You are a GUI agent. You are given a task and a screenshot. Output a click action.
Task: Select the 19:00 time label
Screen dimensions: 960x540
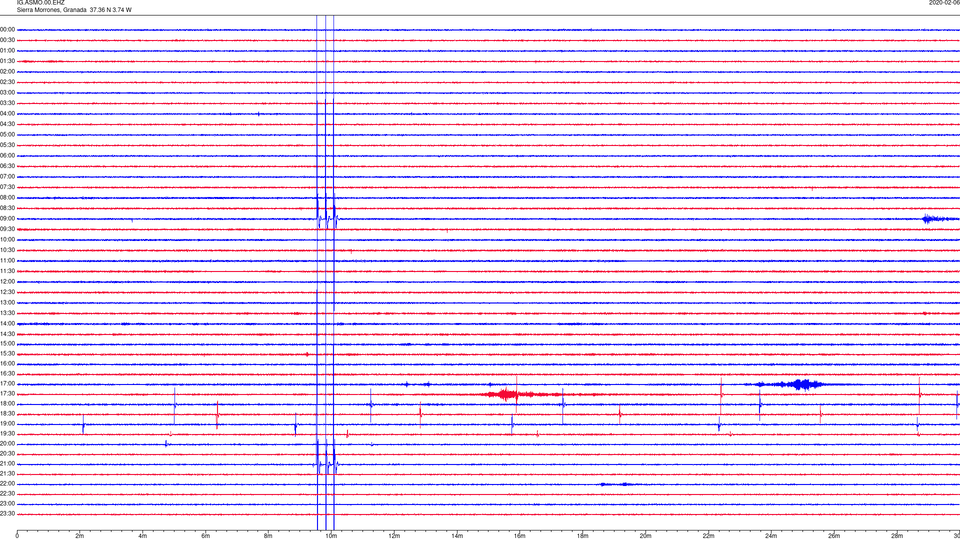[7, 424]
